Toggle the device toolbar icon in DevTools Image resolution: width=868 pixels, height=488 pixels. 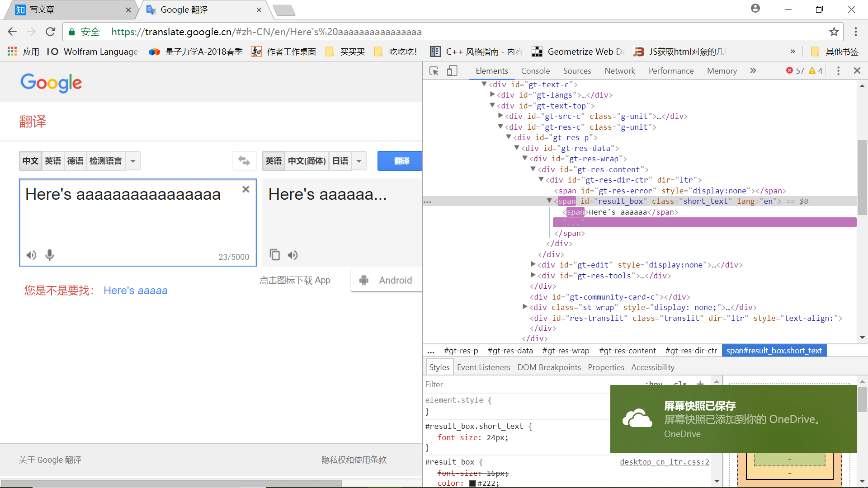[x=452, y=71]
